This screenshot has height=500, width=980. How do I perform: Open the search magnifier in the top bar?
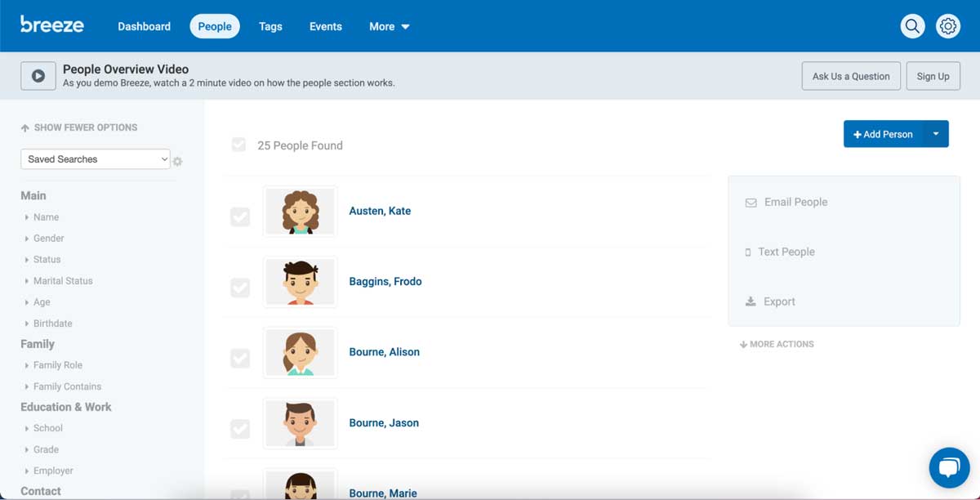pyautogui.click(x=912, y=25)
